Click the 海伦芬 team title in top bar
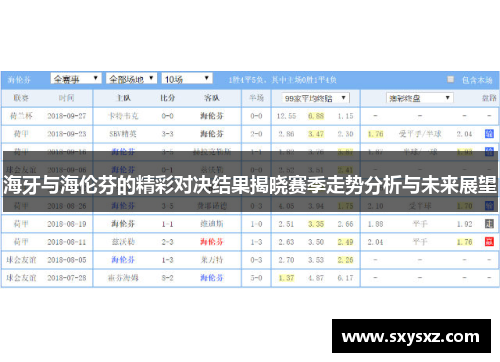 [19, 80]
